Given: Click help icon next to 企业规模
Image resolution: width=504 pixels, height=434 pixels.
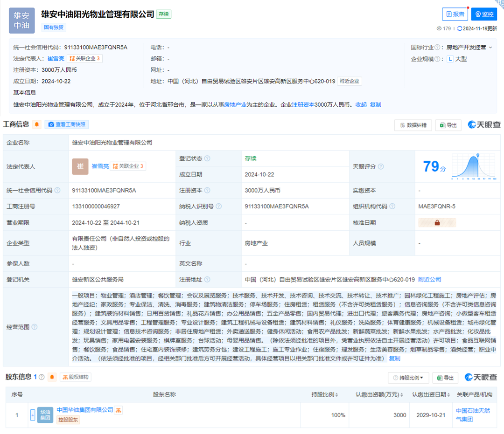Looking at the screenshot, I should [437, 59].
